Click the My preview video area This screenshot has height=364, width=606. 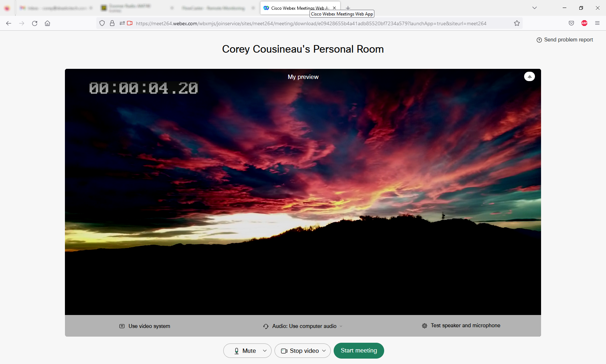303,192
